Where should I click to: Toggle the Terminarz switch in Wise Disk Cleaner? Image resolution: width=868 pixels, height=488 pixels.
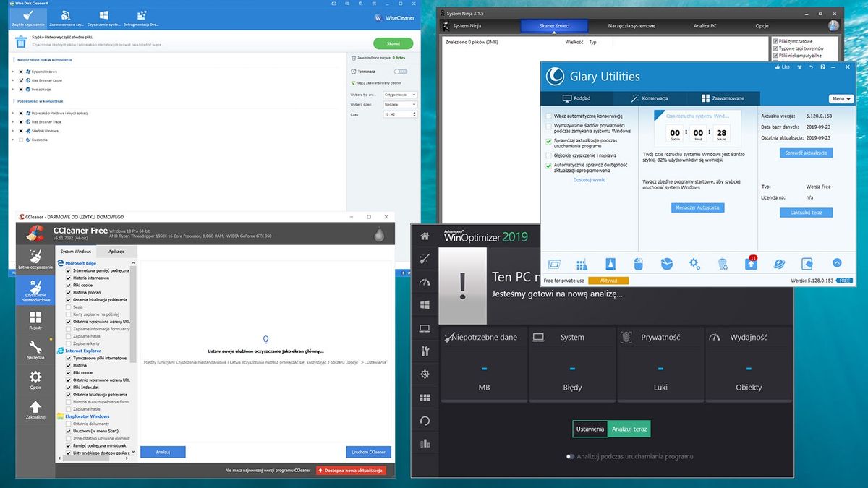coord(400,72)
